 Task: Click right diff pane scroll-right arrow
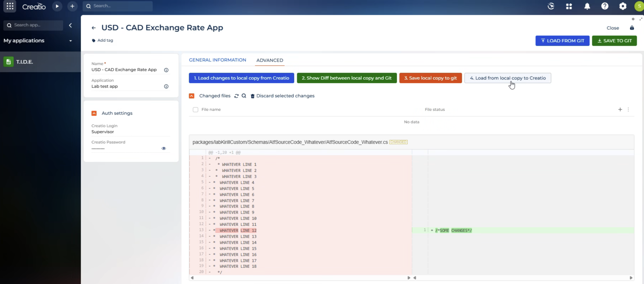(x=631, y=278)
